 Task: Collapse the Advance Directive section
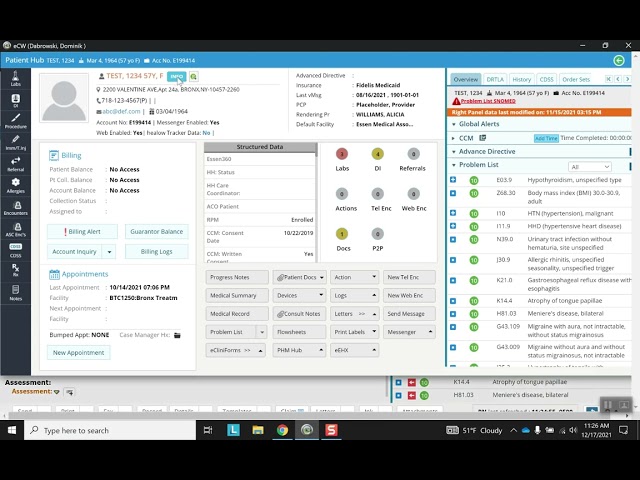453,151
